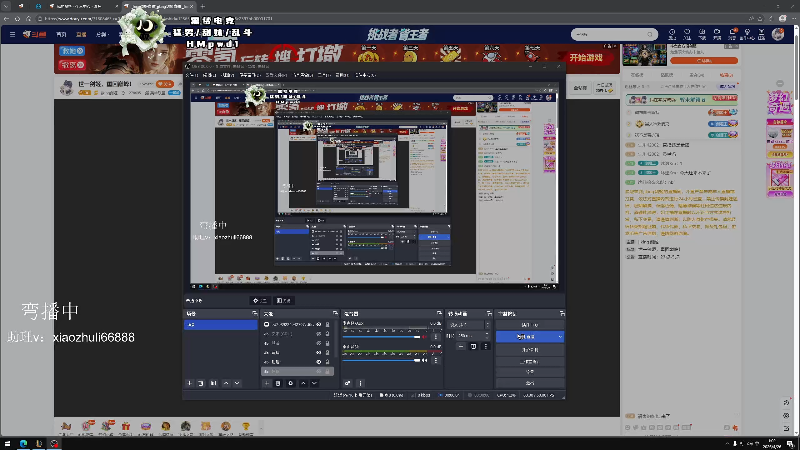Move scene up in OBS Scenes toolbar
The width and height of the screenshot is (800, 450).
[x=226, y=383]
